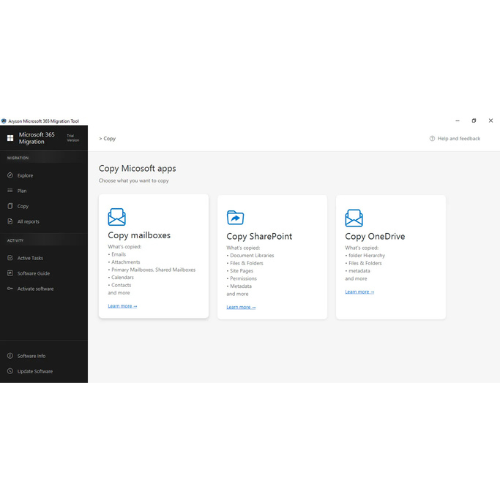
Task: Click 'Emails' bullet in mailboxes card
Action: pos(119,254)
